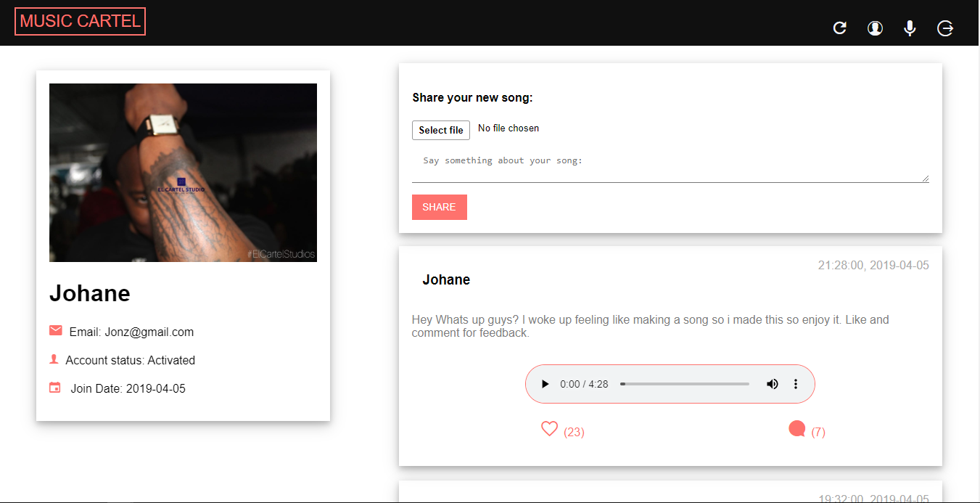Viewport: 980px width, 503px height.
Task: Mute the audio player volume
Action: click(x=773, y=384)
